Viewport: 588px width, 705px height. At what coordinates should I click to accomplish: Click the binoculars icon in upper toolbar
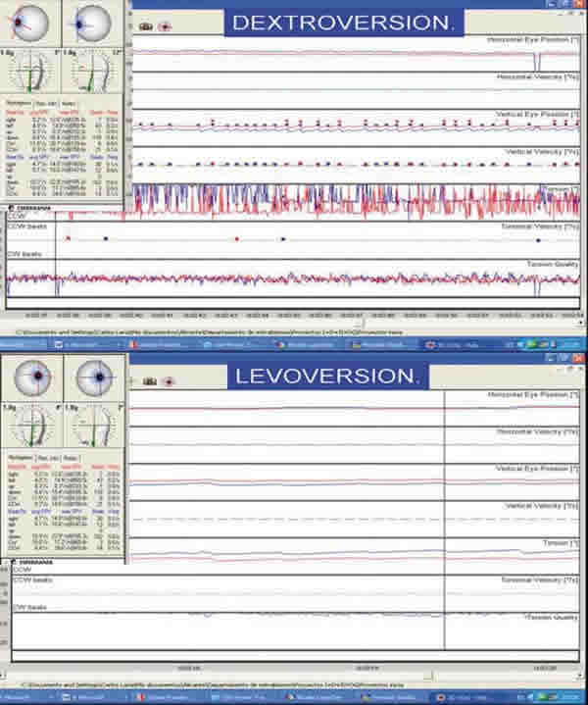[x=146, y=26]
